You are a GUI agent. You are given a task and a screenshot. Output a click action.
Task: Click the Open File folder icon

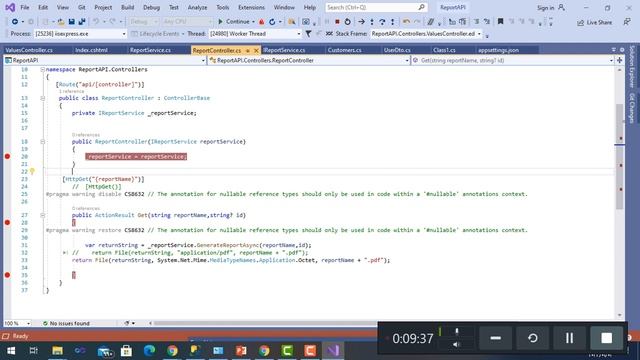(x=61, y=22)
